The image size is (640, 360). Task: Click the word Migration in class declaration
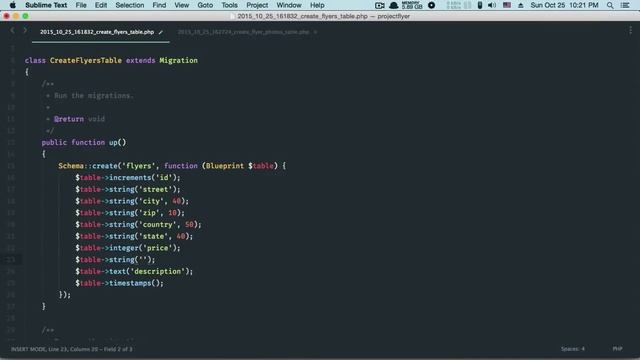coord(178,60)
